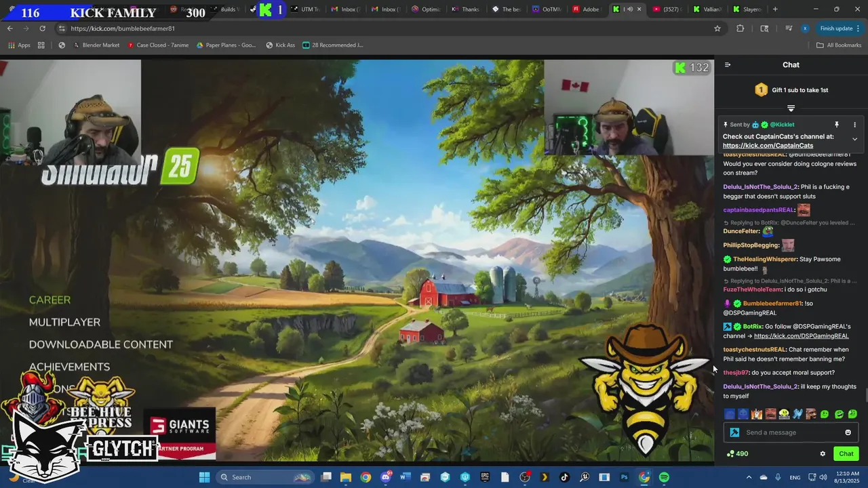868x488 pixels.
Task: Insert the laughing man face emote
Action: 770,414
